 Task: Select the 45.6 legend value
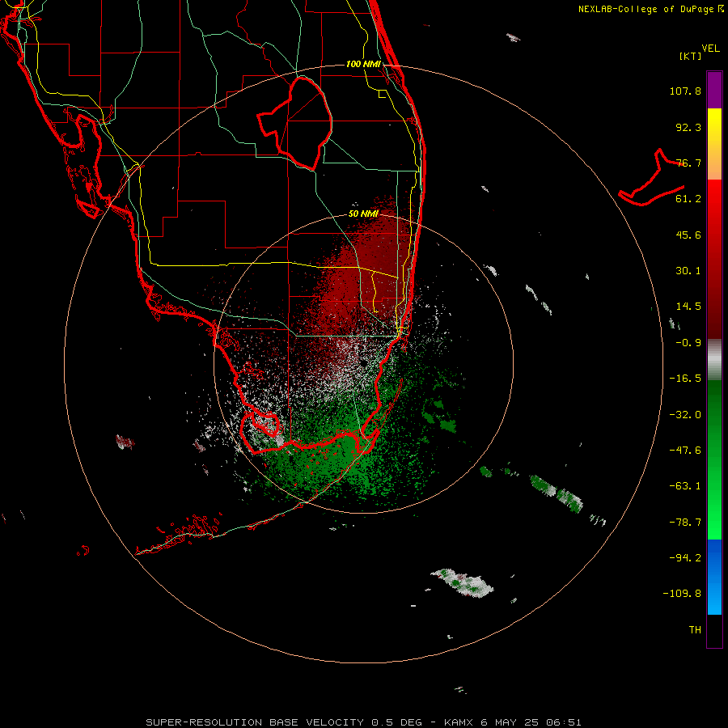click(x=688, y=235)
